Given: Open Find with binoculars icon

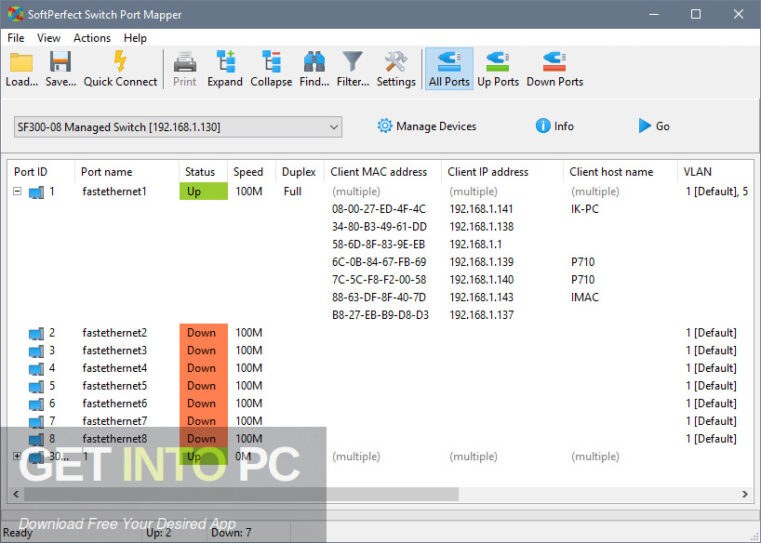Looking at the screenshot, I should pos(314,62).
